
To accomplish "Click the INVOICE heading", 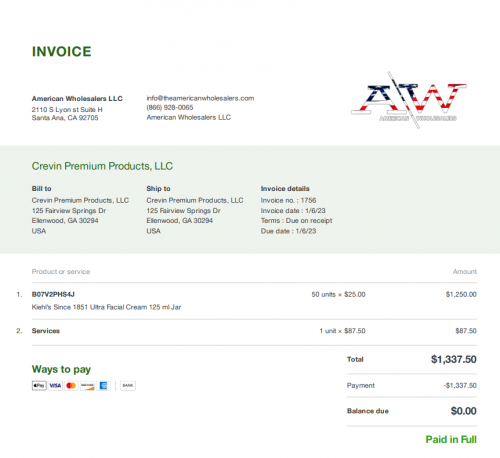I will [62, 52].
